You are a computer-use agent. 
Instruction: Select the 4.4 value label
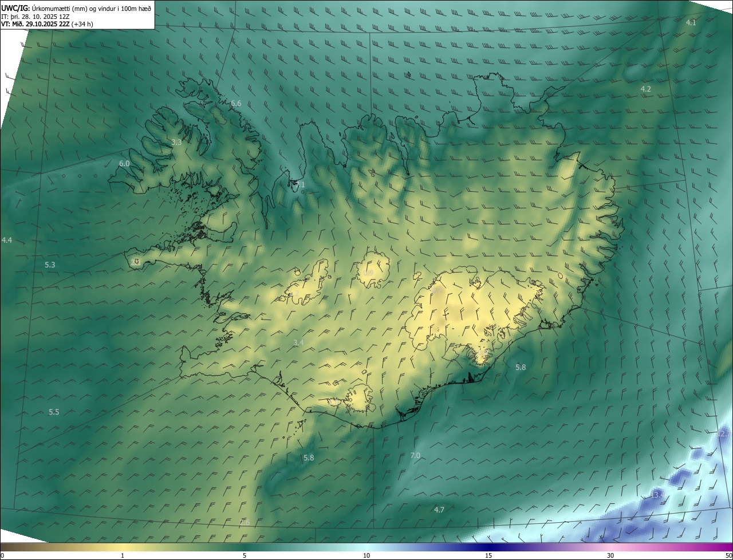pos(7,240)
